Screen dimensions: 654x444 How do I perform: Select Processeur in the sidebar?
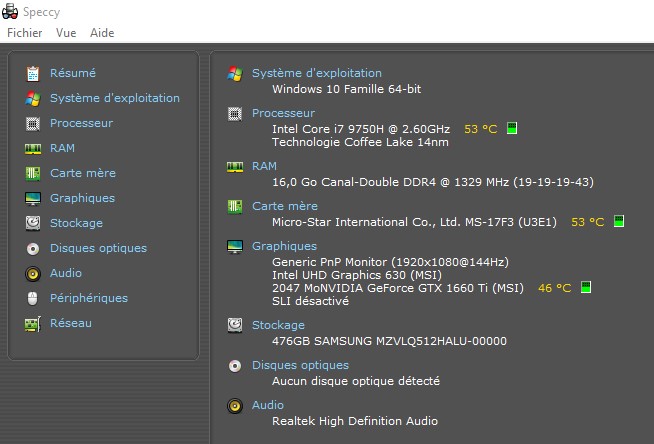pyautogui.click(x=81, y=123)
